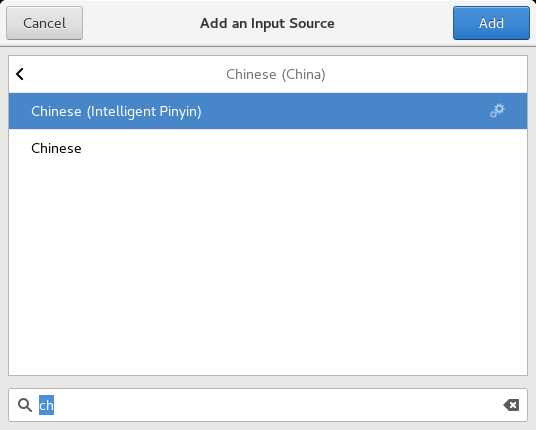
Task: Open preferences gears icon for Intelligent Pinyin
Action: (497, 111)
